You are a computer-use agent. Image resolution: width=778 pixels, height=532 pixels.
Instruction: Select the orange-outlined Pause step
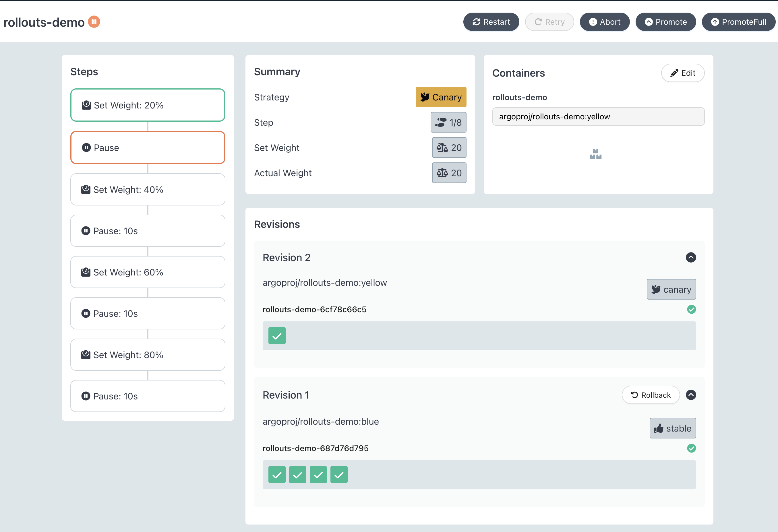(x=148, y=147)
